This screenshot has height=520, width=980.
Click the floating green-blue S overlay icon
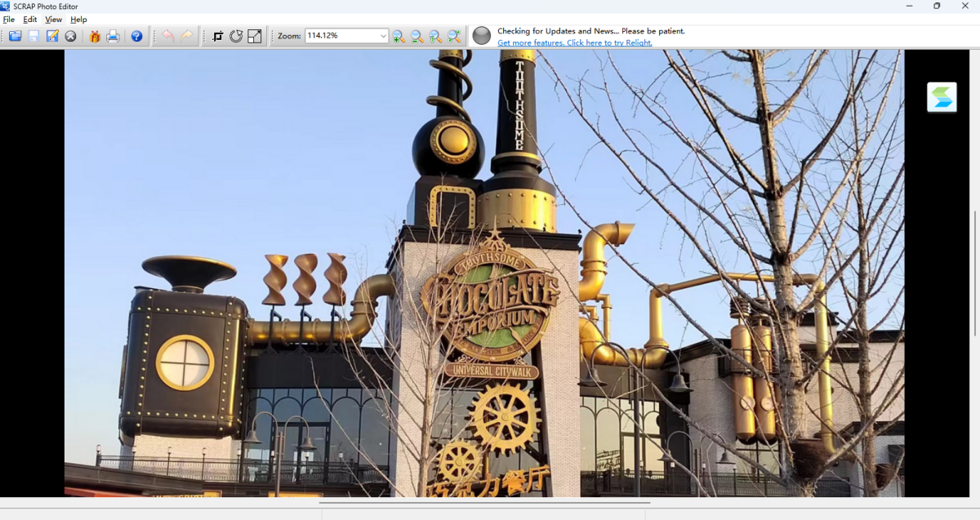tap(942, 97)
